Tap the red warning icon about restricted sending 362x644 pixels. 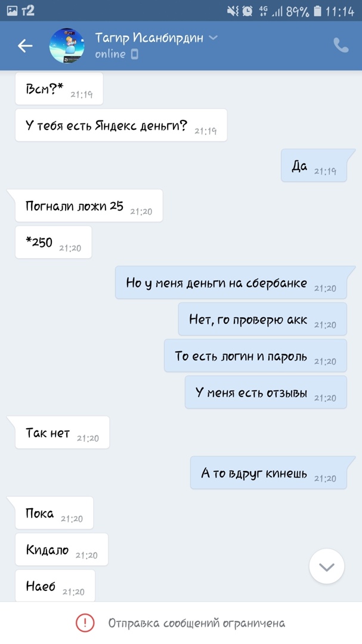pos(85,624)
